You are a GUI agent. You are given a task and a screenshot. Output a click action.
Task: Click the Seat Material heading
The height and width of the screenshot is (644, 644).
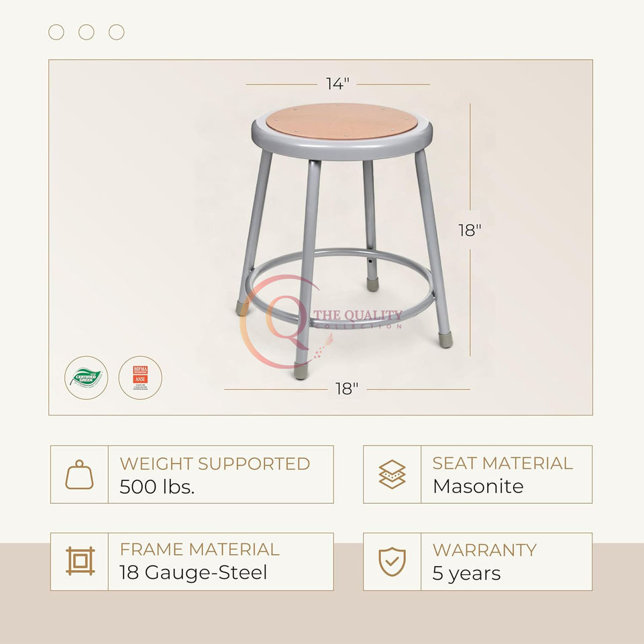(x=502, y=464)
